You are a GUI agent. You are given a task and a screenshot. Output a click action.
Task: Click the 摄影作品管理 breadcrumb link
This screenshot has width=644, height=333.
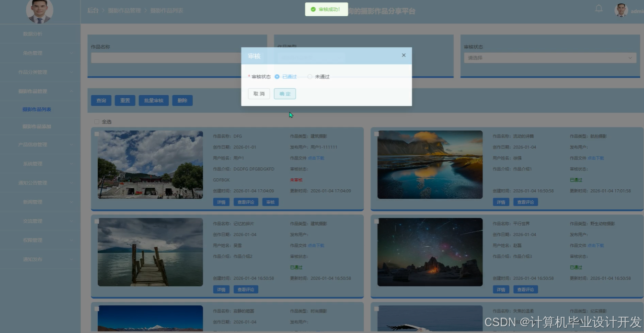[125, 10]
